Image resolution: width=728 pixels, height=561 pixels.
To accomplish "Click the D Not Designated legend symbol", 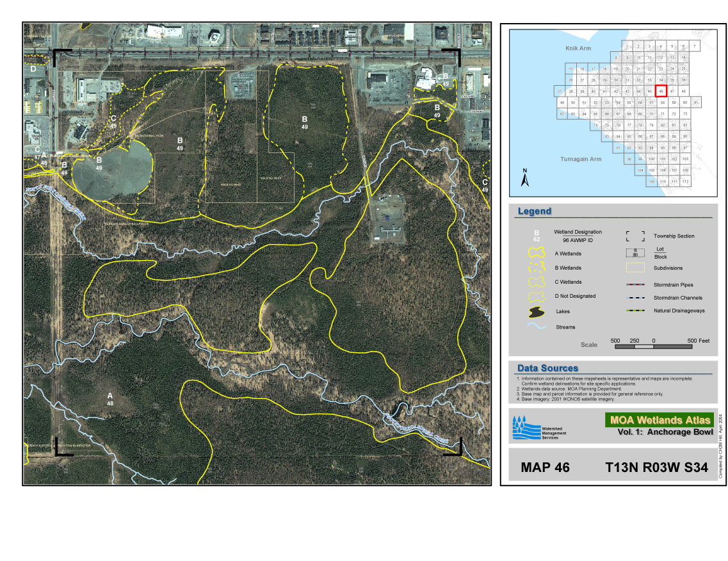I will [x=537, y=297].
